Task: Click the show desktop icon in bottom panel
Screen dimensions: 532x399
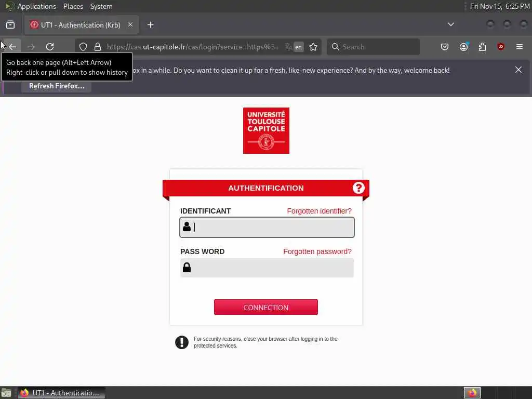Action: (x=6, y=393)
